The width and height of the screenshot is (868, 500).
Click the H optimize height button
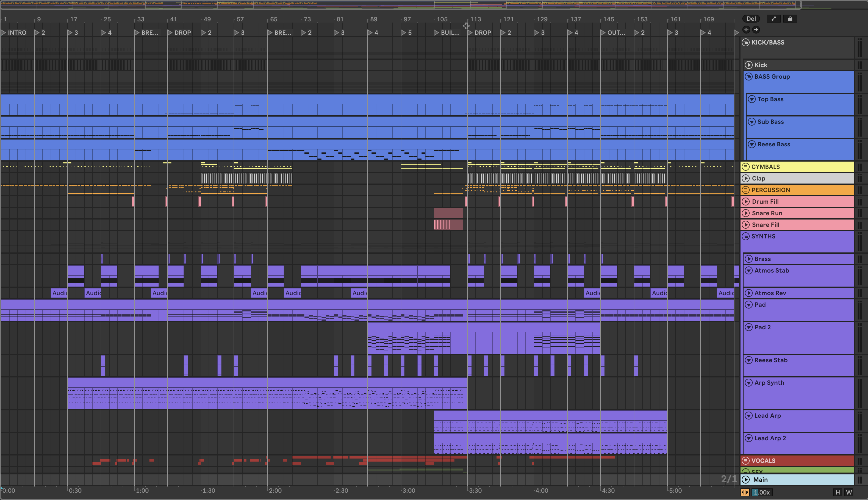pyautogui.click(x=838, y=492)
